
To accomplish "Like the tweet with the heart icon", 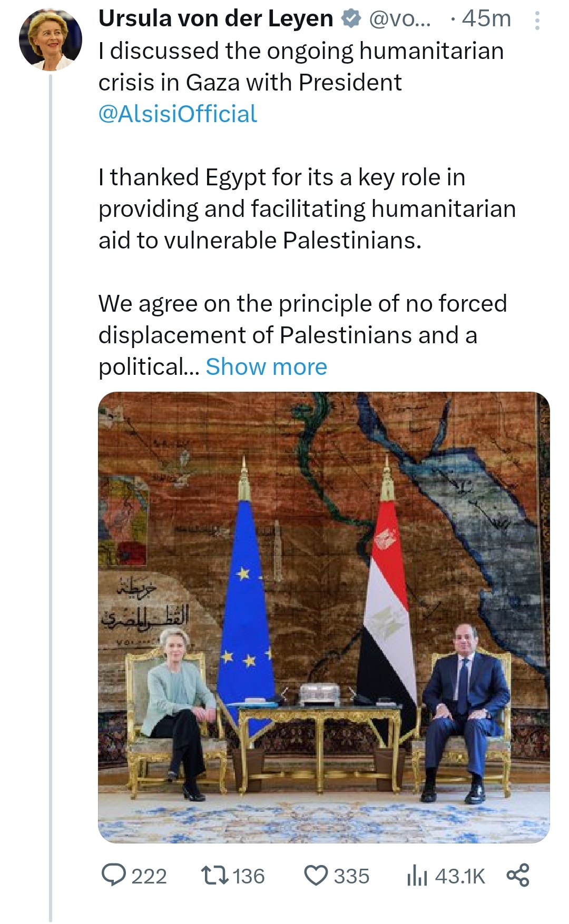I will 316,875.
